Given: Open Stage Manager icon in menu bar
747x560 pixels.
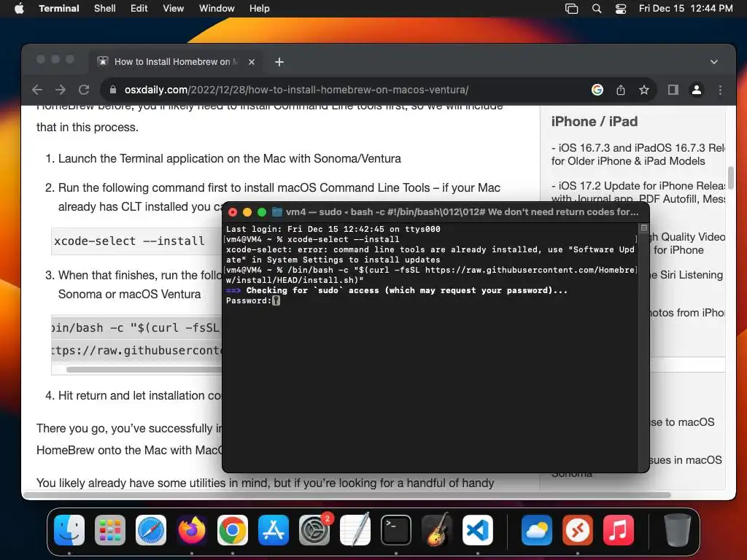Looking at the screenshot, I should point(571,9).
